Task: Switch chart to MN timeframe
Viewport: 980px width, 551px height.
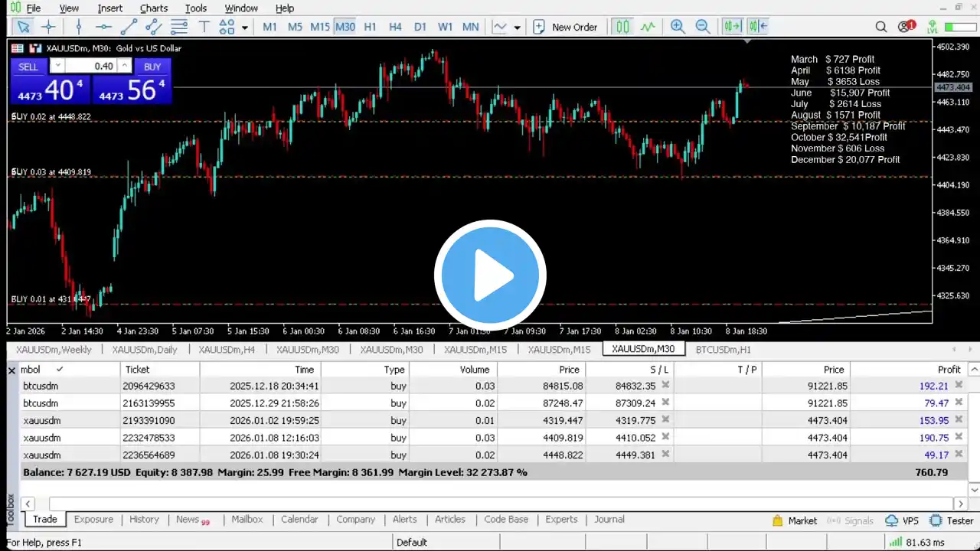Action: 471,27
